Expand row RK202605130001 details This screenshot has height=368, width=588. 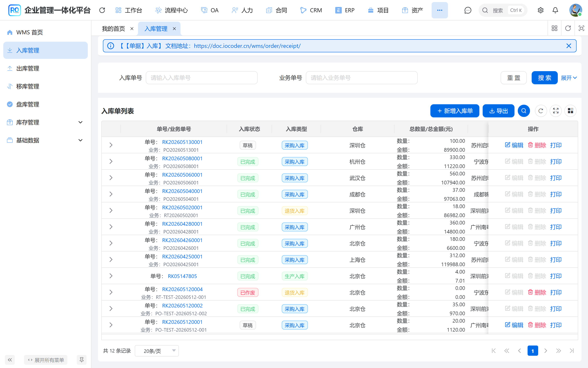[111, 145]
